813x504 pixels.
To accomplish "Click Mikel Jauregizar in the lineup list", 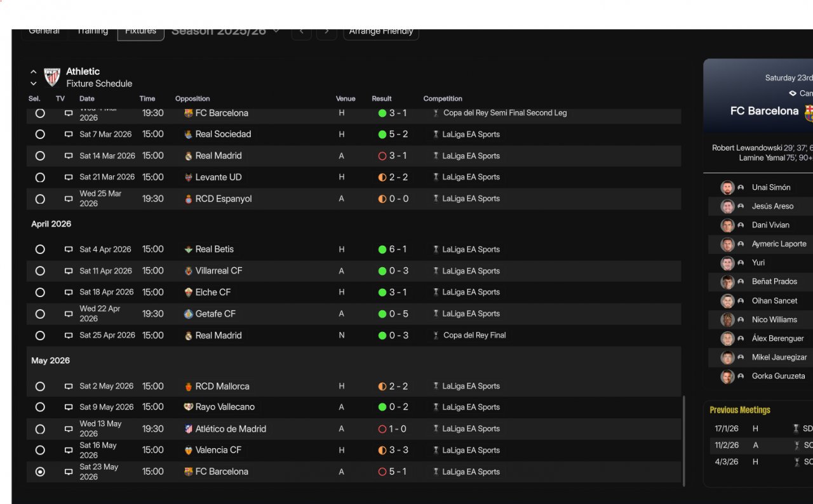I will pos(779,358).
